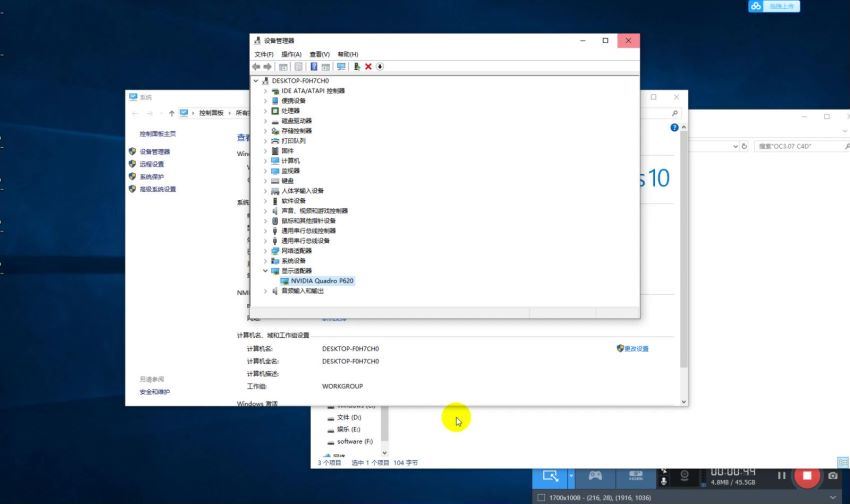Screen dimensions: 850x504
Task: Click the screen region record mode icon
Action: coord(550,476)
